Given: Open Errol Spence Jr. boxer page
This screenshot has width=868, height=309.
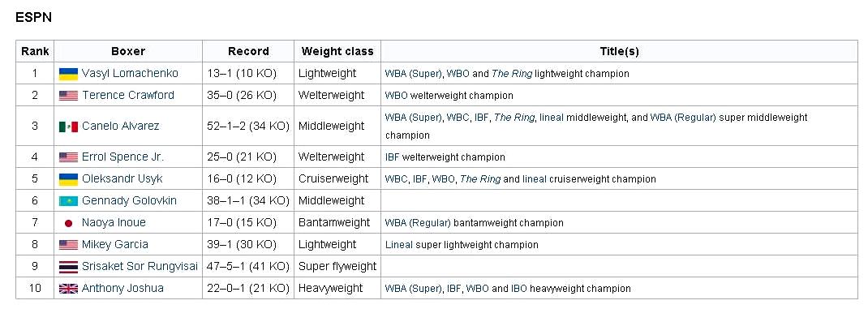Looking at the screenshot, I should pyautogui.click(x=122, y=157).
